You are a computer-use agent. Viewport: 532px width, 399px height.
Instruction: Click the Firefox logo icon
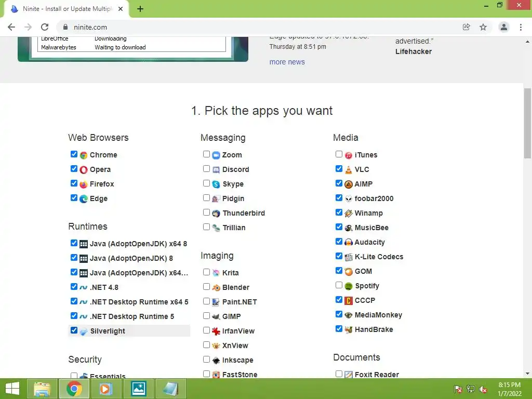click(84, 184)
